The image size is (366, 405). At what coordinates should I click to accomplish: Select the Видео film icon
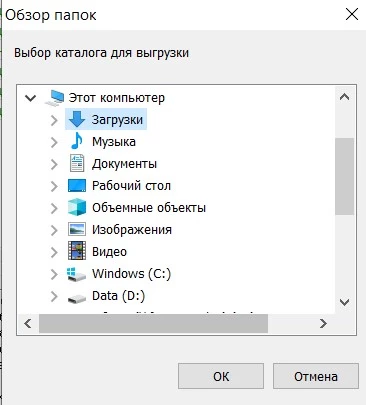click(x=77, y=251)
